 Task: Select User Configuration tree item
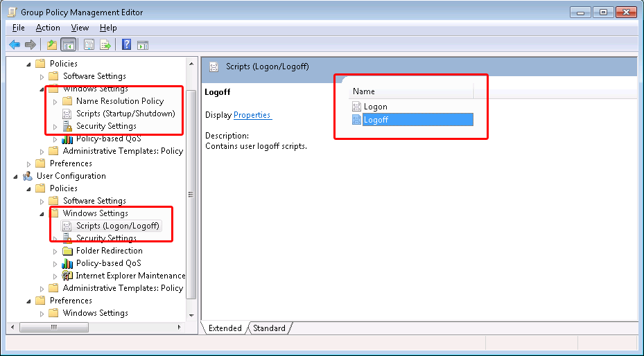[x=71, y=176]
